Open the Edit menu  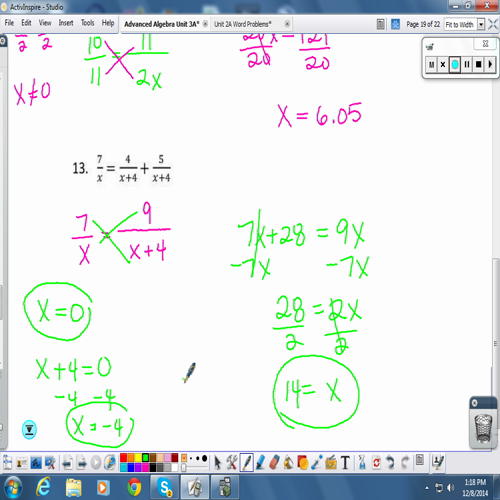[26, 23]
